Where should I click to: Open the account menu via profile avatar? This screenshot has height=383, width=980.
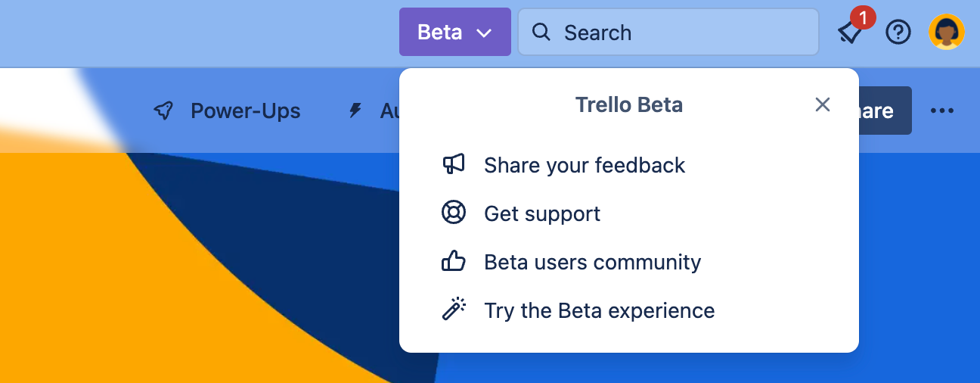point(947,32)
